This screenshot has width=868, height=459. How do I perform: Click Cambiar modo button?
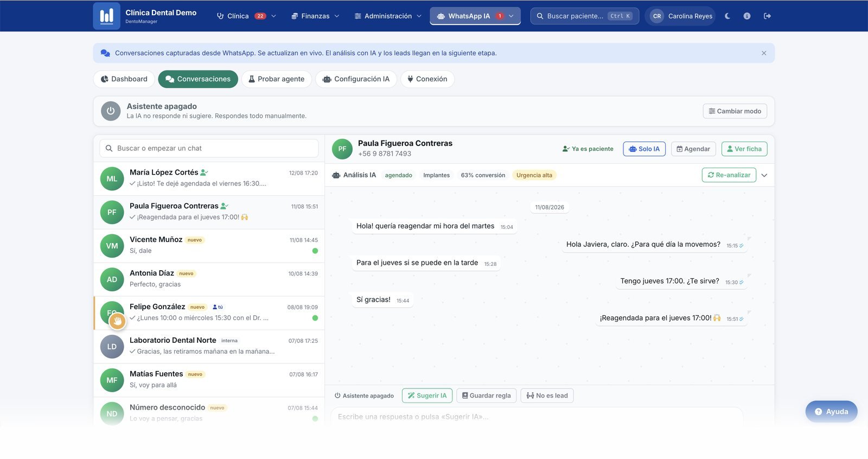pos(735,111)
